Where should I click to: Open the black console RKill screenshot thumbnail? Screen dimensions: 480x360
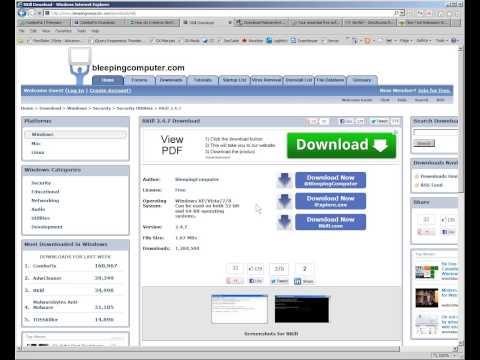302,309
